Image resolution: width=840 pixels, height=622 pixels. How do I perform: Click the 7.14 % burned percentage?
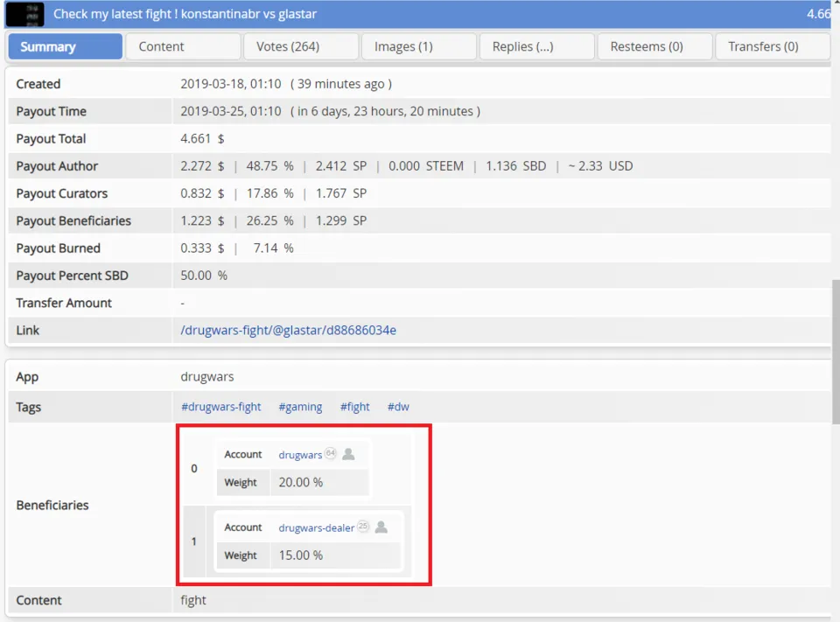273,248
